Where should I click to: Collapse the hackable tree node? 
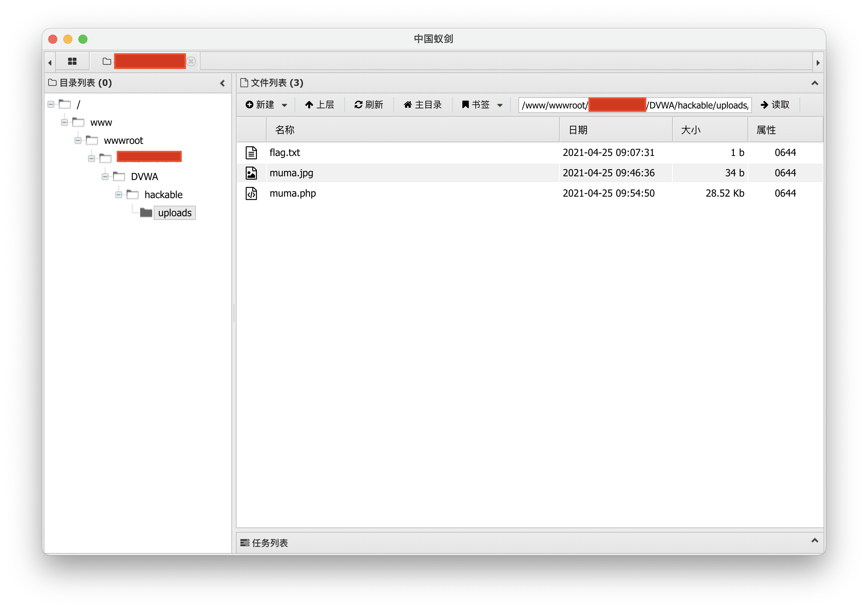tap(119, 195)
